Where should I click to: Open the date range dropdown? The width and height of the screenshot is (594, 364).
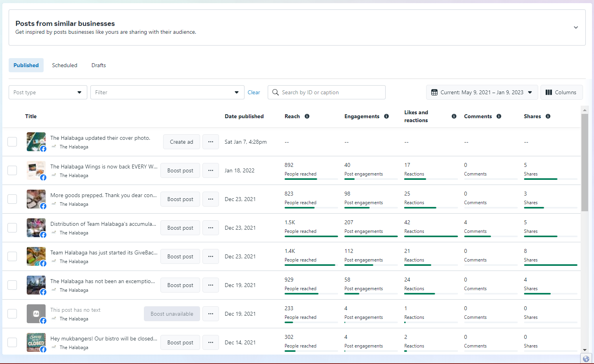pyautogui.click(x=482, y=92)
